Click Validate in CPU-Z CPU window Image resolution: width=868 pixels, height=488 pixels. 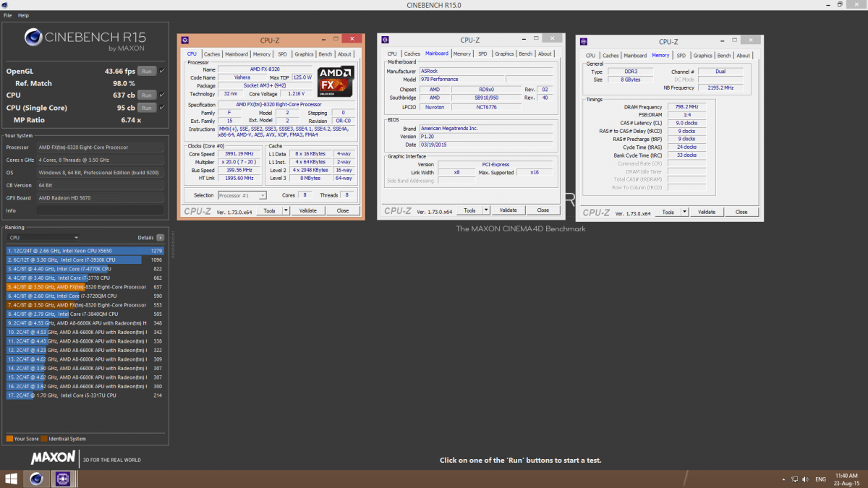pos(308,210)
